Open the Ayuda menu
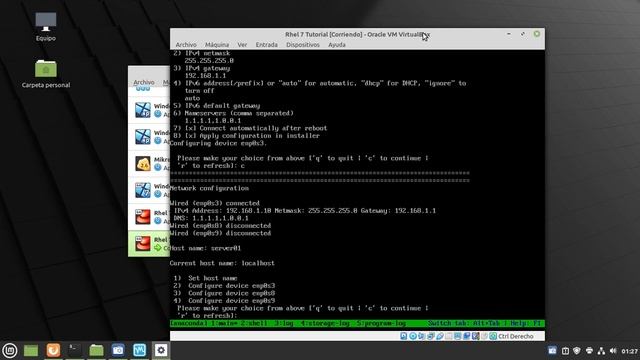The height and width of the screenshot is (360, 640). 337,45
